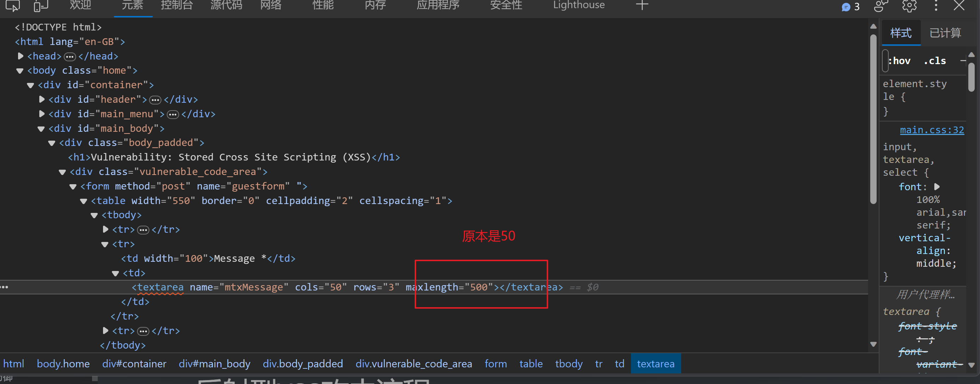980x384 pixels.
Task: Toggle device emulation icon
Action: point(41,5)
